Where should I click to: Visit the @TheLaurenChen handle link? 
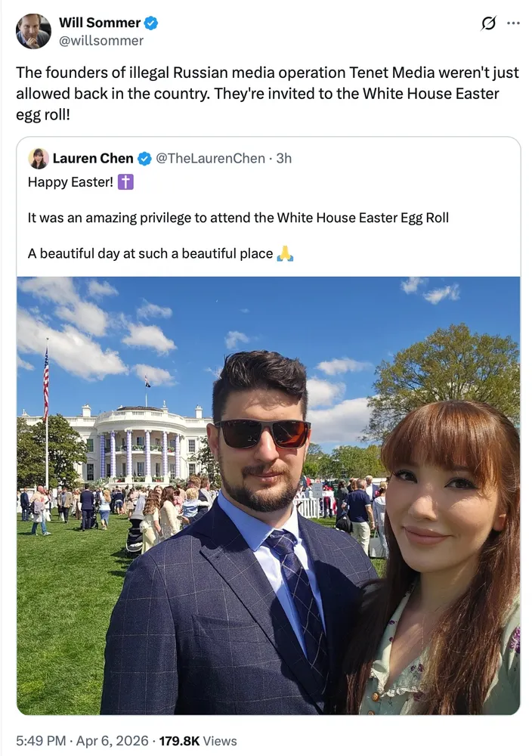point(210,158)
